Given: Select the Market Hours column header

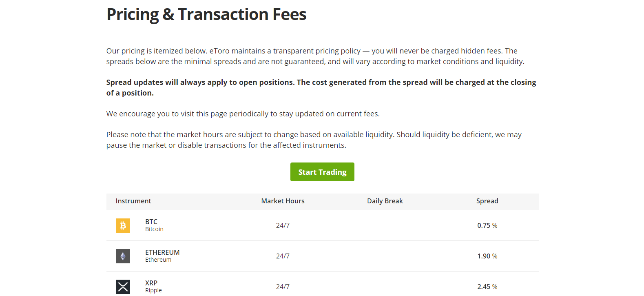Looking at the screenshot, I should [x=283, y=201].
